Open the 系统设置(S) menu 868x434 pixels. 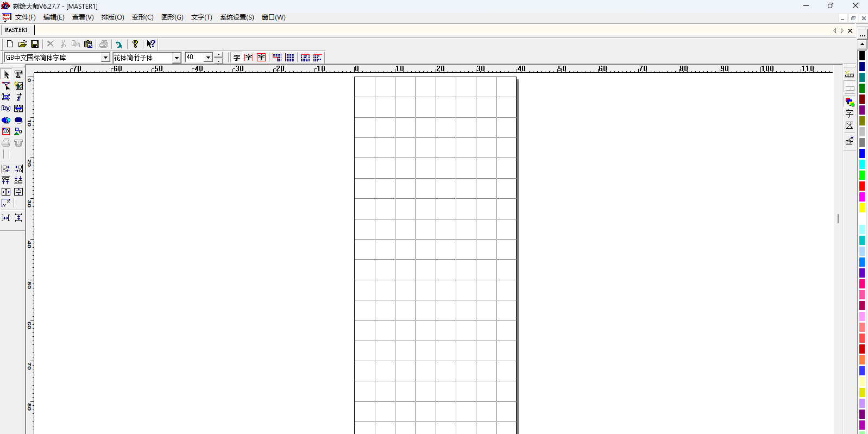coord(236,17)
